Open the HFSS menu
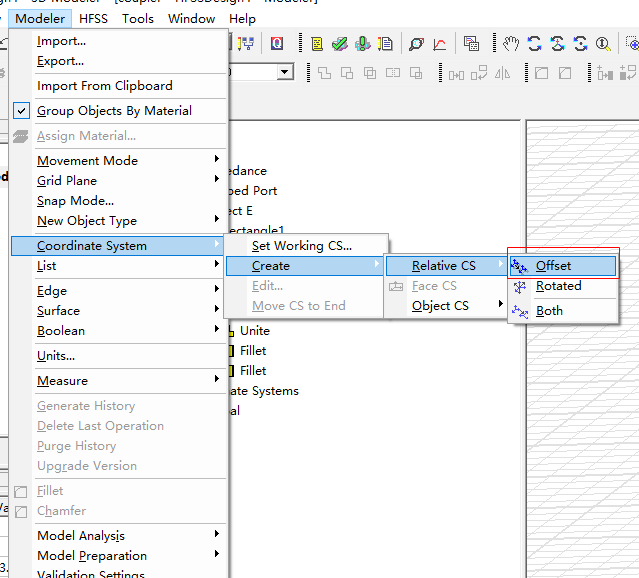Screen dimensions: 639x578 pyautogui.click(x=93, y=19)
